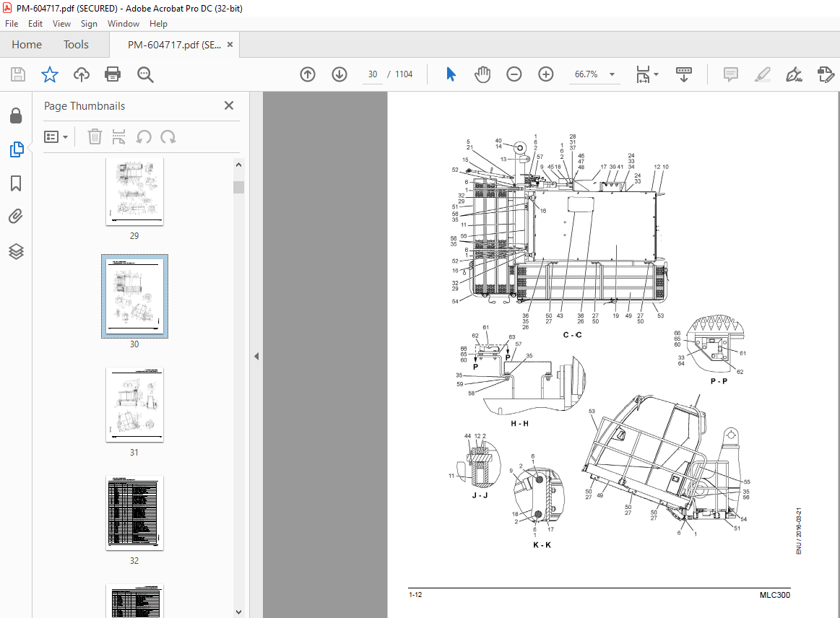This screenshot has width=840, height=618.
Task: Select page 32 thumbnail
Action: click(134, 513)
